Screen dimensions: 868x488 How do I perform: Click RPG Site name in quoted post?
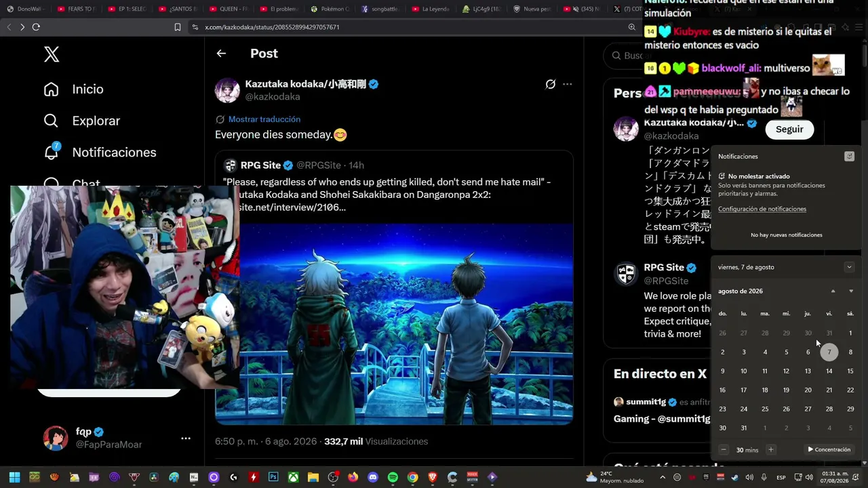click(260, 165)
